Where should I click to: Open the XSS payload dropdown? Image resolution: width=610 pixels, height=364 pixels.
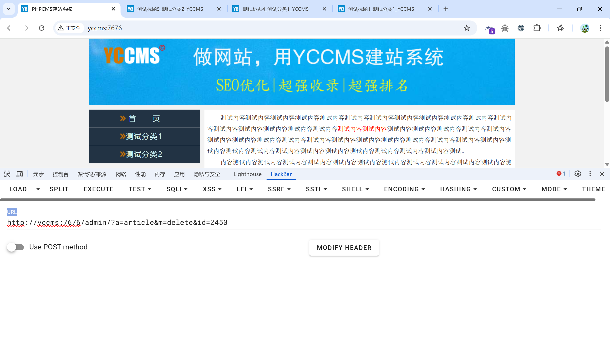point(212,189)
